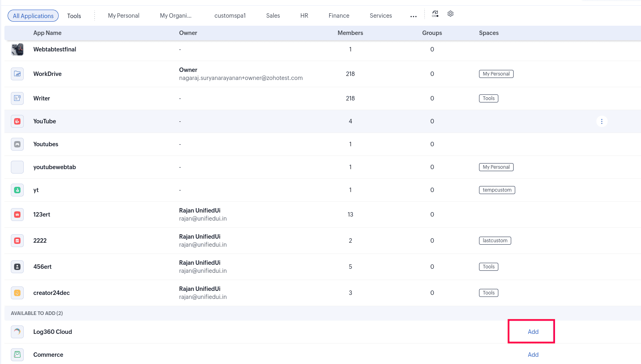Click the Log360 Cloud app icon

pos(17,332)
